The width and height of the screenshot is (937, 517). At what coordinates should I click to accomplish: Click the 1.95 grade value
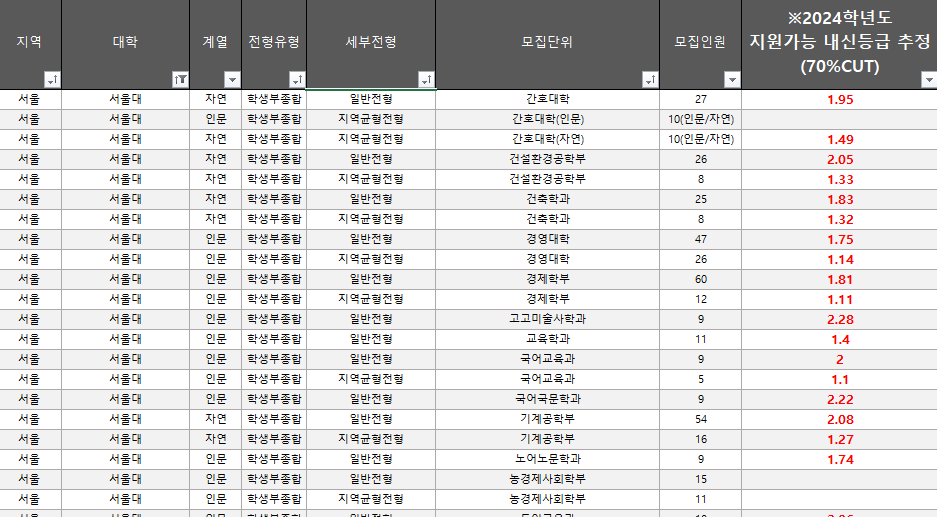[840, 100]
